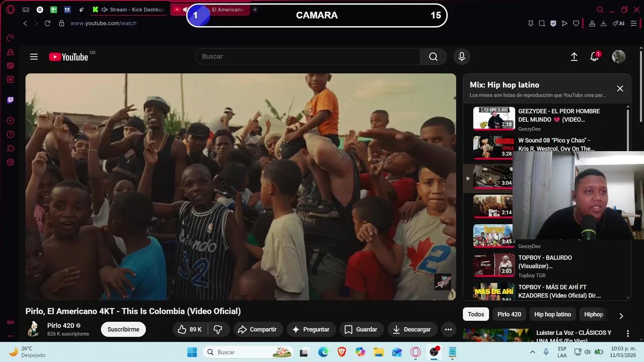Show more filter chips with right chevron
The width and height of the screenshot is (644, 362).
[621, 316]
